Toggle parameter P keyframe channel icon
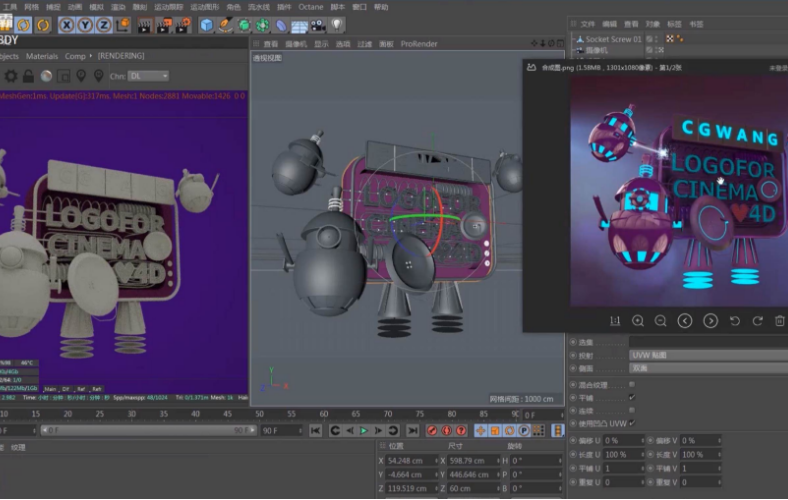 524,431
